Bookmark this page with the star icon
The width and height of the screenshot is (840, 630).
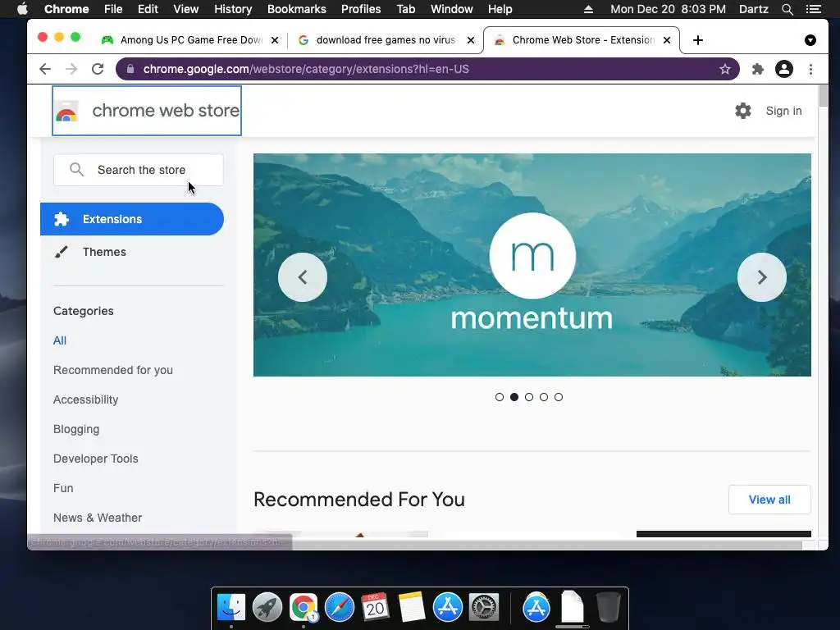[x=725, y=69]
